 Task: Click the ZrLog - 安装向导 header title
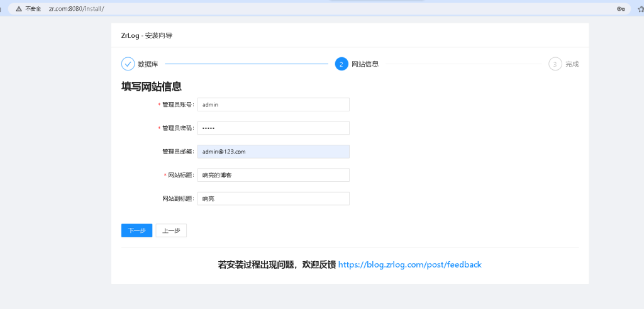point(147,35)
